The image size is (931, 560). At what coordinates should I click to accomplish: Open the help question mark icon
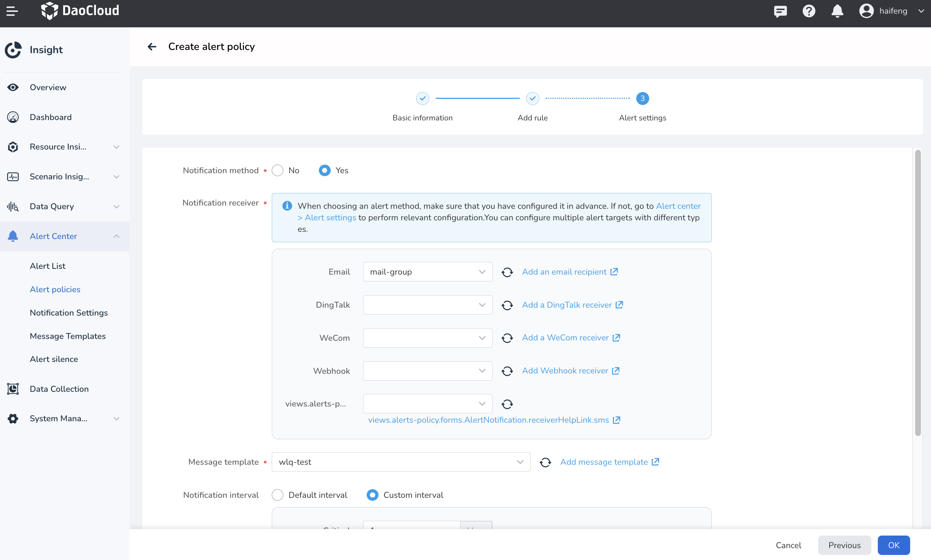[809, 11]
